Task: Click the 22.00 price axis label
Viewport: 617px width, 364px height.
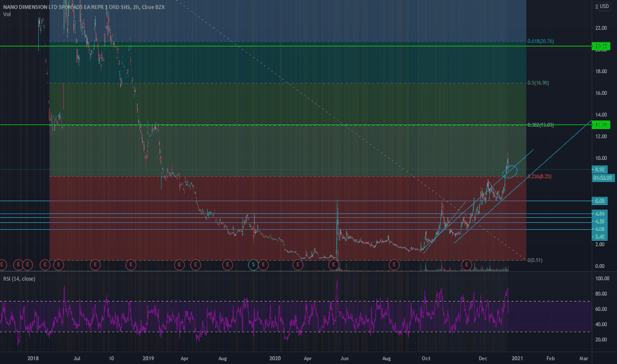Action: (x=601, y=28)
